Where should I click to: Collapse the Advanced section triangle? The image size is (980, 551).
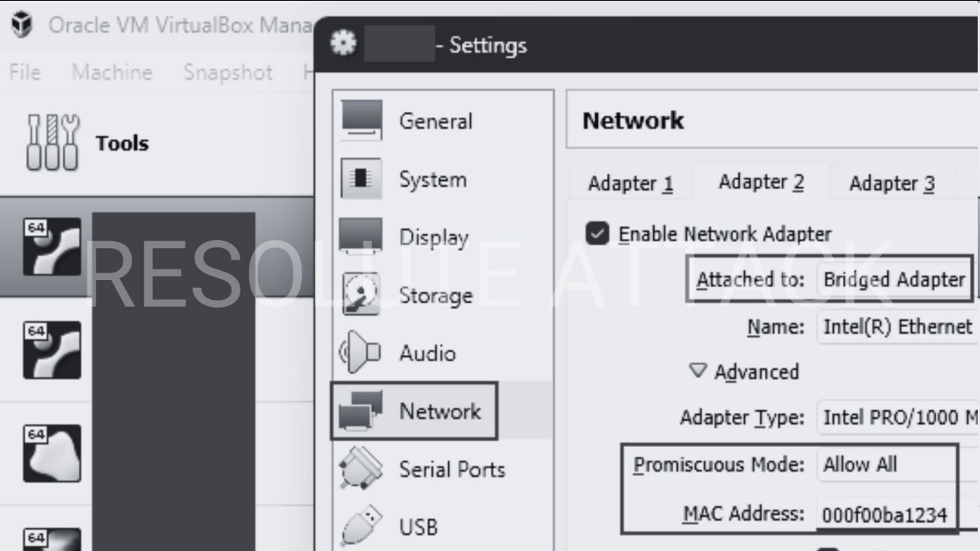697,371
